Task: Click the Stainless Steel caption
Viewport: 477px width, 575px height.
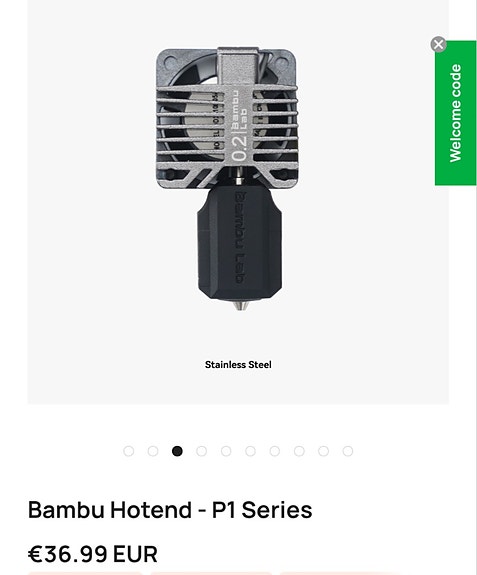Action: click(238, 365)
